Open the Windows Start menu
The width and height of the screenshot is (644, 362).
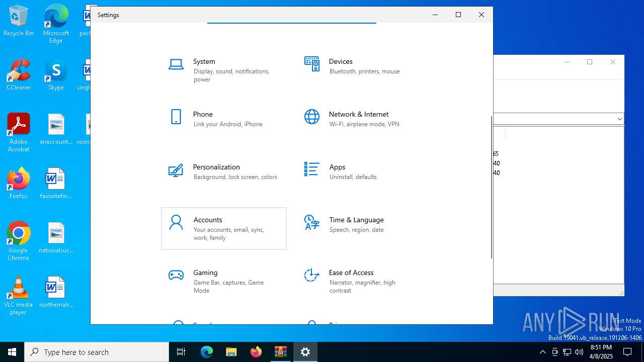pyautogui.click(x=12, y=352)
